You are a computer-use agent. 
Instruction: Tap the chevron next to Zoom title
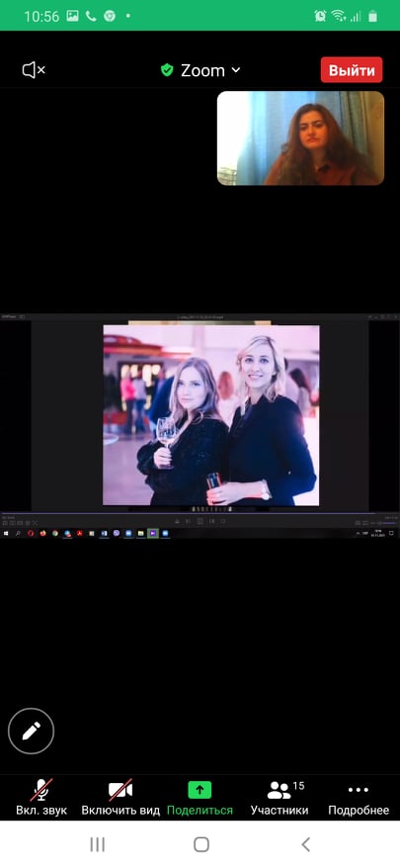tap(236, 70)
